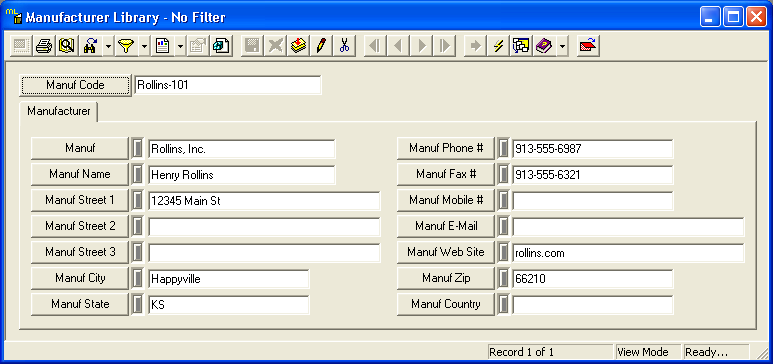Click the scissors cut icon
This screenshot has width=773, height=364.
point(345,46)
